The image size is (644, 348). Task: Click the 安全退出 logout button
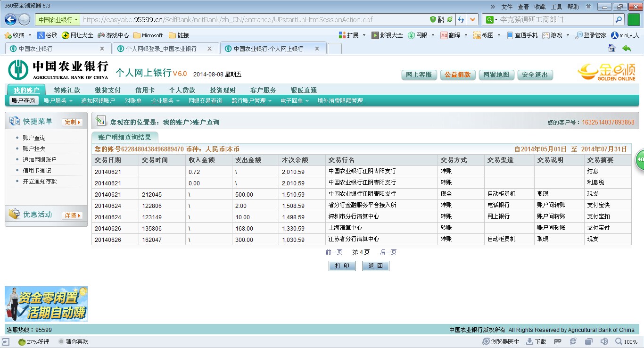click(535, 75)
